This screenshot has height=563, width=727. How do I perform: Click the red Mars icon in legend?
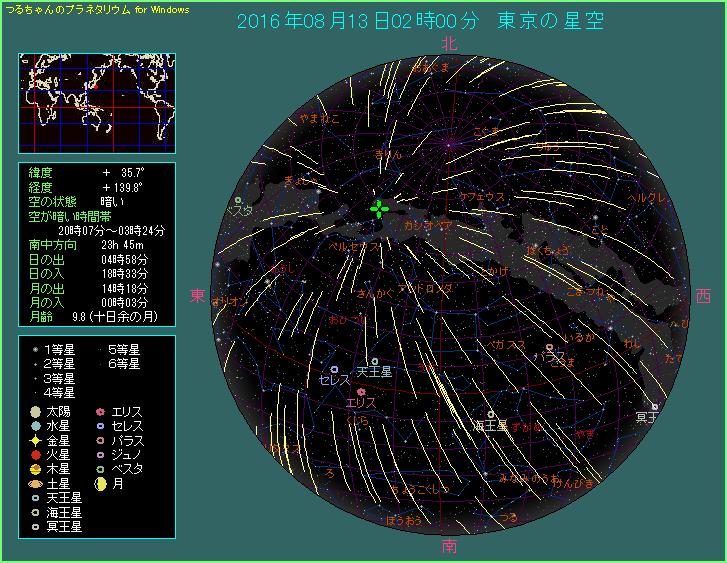36,454
